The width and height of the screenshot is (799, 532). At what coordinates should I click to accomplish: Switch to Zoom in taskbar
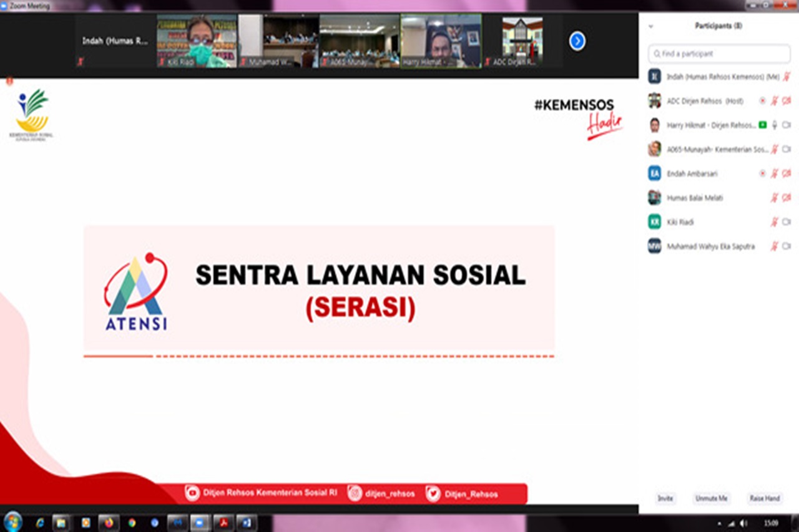[201, 523]
